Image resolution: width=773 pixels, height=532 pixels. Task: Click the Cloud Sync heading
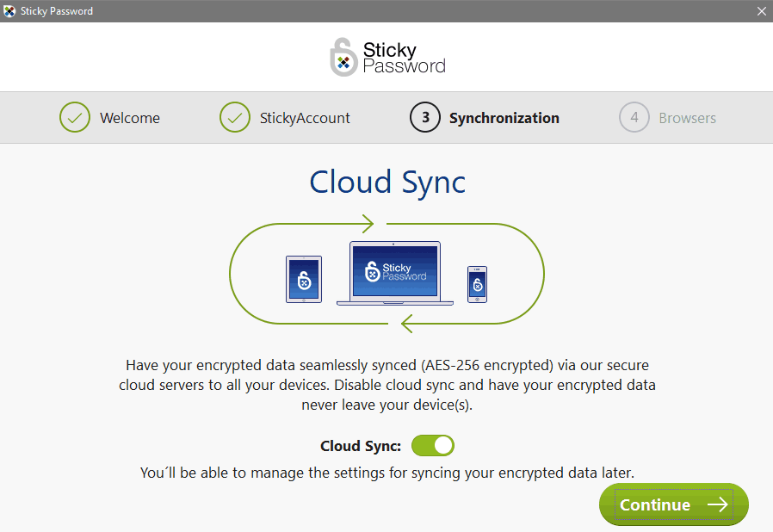pyautogui.click(x=386, y=182)
